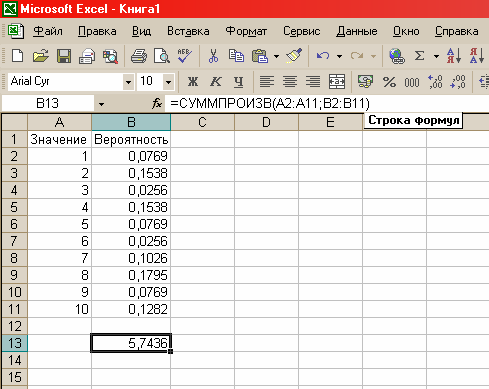
Task: Click the Select All corner button
Action: tap(14, 122)
